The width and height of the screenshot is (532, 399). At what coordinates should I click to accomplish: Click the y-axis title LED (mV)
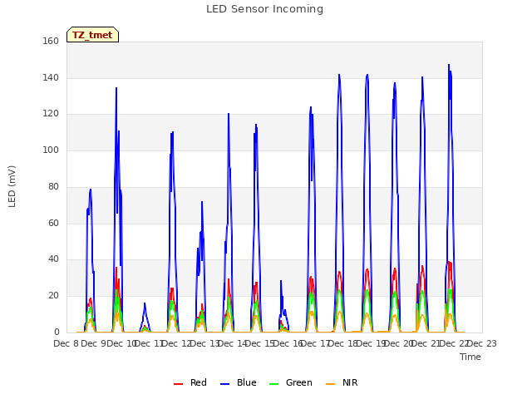tap(12, 186)
